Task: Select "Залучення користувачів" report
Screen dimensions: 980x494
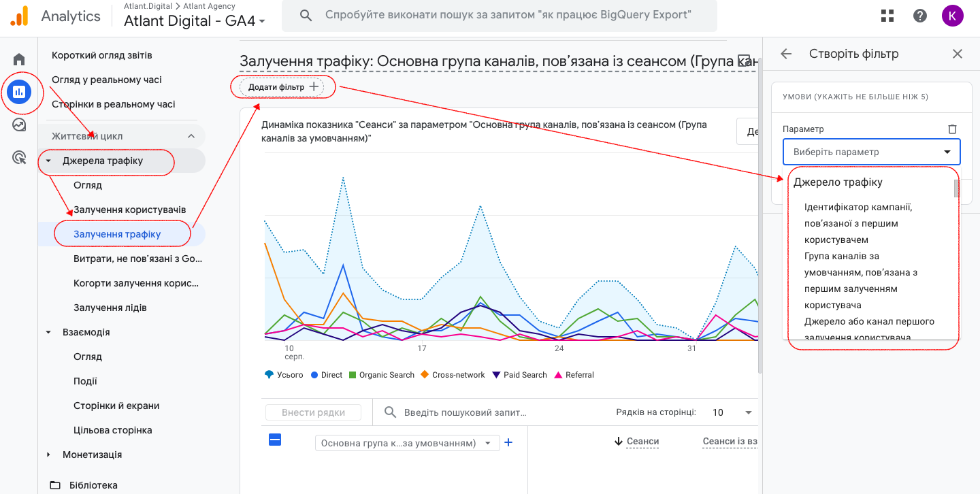Action: click(129, 210)
